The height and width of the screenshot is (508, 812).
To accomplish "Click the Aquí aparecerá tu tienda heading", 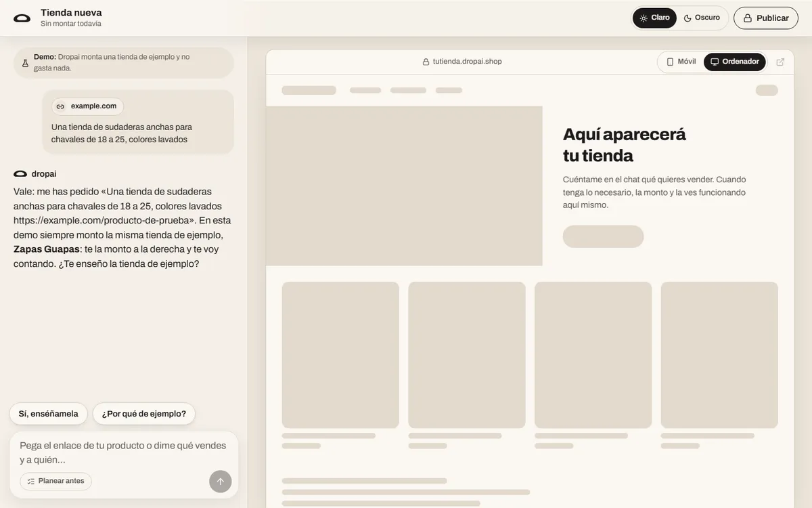I will click(625, 144).
